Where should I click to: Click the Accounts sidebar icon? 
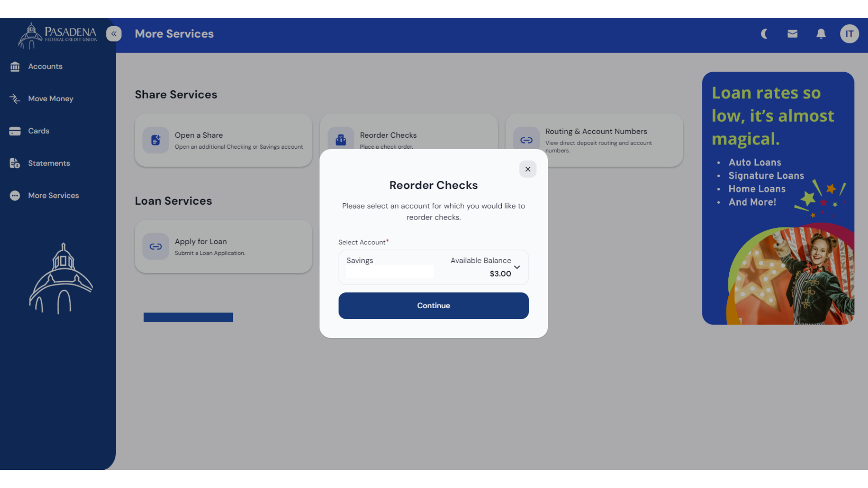pyautogui.click(x=15, y=66)
